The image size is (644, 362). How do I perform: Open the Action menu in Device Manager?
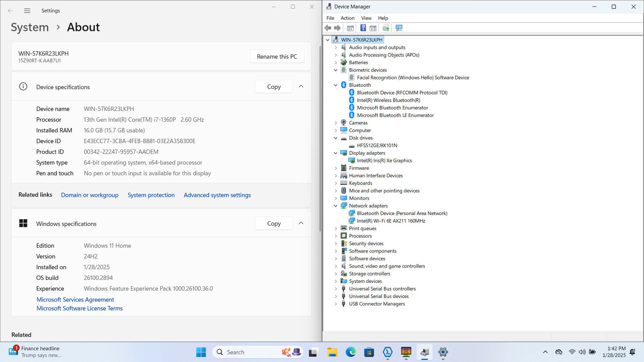(347, 18)
